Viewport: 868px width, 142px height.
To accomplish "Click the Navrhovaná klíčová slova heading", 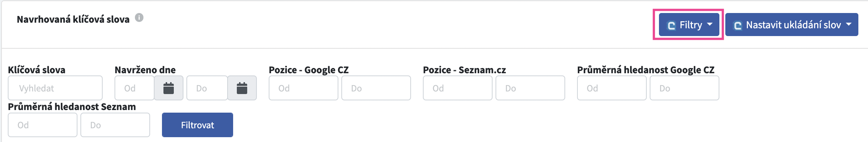I will coord(73,19).
